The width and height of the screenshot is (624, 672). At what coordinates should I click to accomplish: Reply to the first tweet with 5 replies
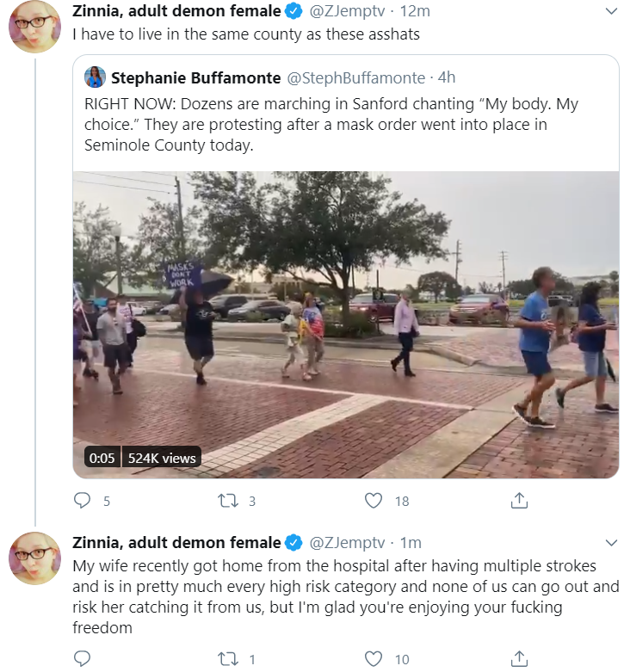click(82, 500)
